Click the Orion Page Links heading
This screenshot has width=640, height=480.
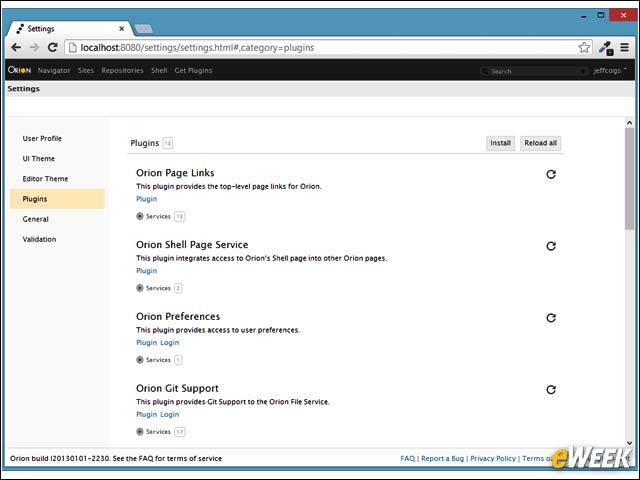coord(175,173)
